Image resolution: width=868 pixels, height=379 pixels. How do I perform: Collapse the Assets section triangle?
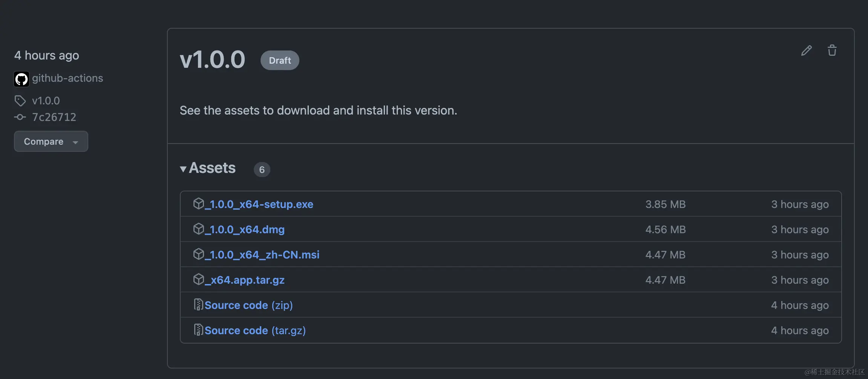click(183, 169)
